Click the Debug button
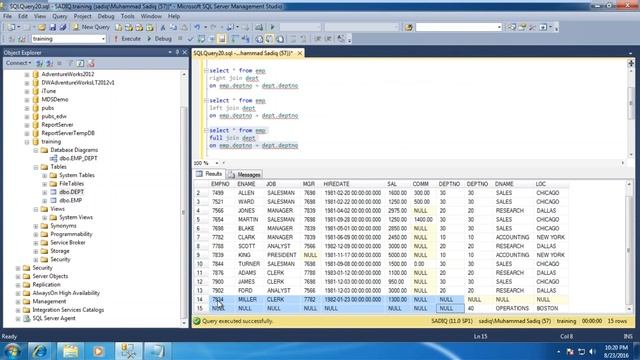Image resolution: width=640 pixels, height=360 pixels. [x=159, y=39]
